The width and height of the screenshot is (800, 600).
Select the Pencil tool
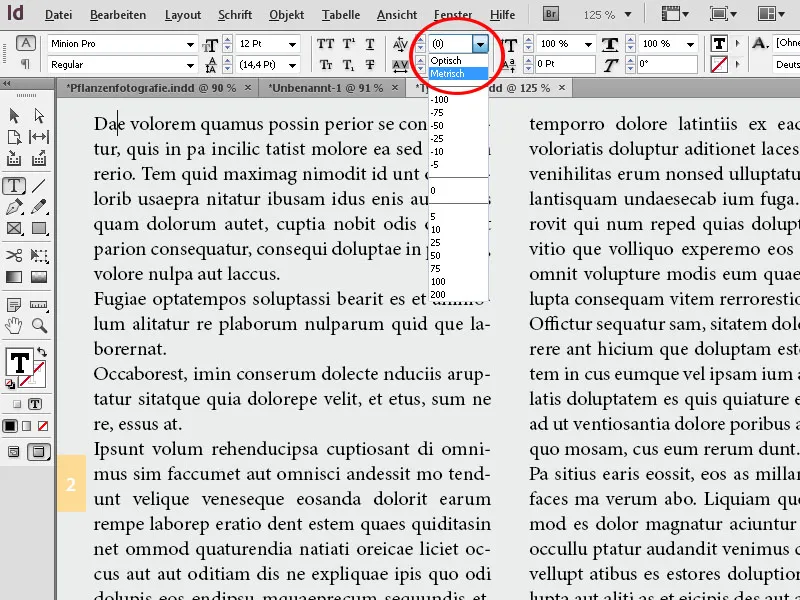tap(39, 207)
